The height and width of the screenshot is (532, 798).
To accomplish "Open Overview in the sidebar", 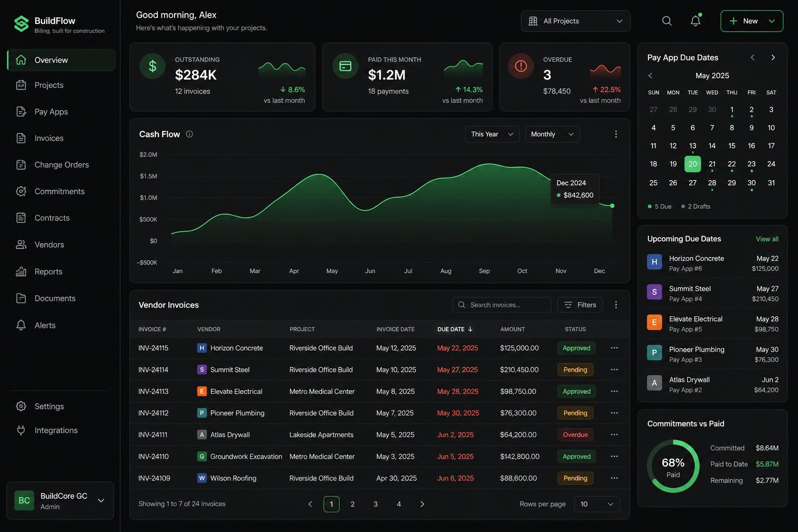I will pyautogui.click(x=61, y=60).
